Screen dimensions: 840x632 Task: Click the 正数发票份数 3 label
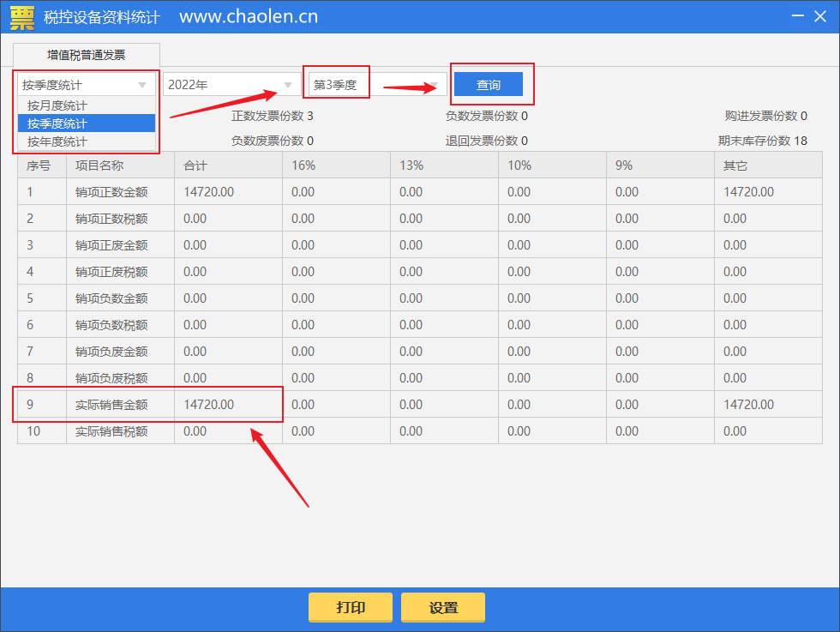(x=273, y=116)
